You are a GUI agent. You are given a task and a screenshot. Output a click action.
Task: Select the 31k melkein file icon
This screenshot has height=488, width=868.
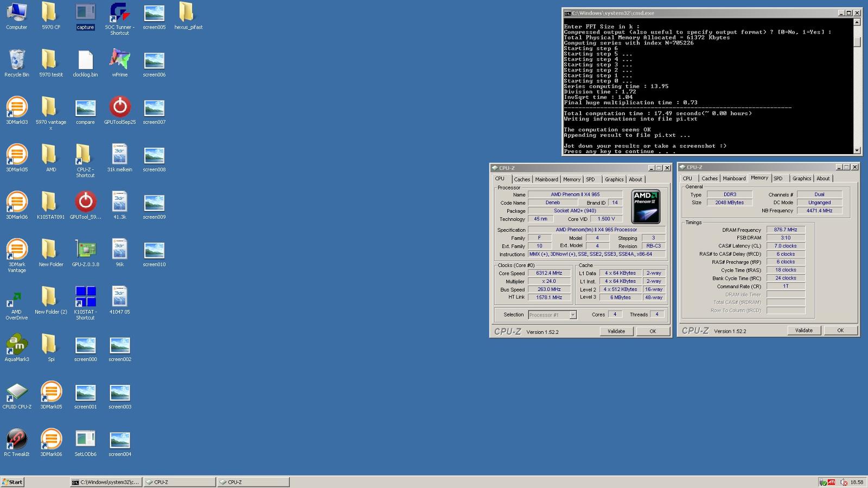click(x=119, y=158)
